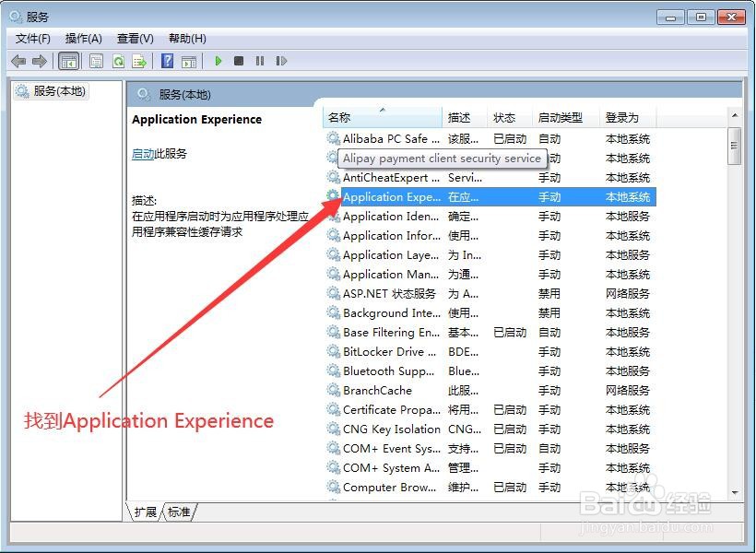Switch to the 标准 tab at the bottom
The height and width of the screenshot is (553, 756).
(177, 512)
